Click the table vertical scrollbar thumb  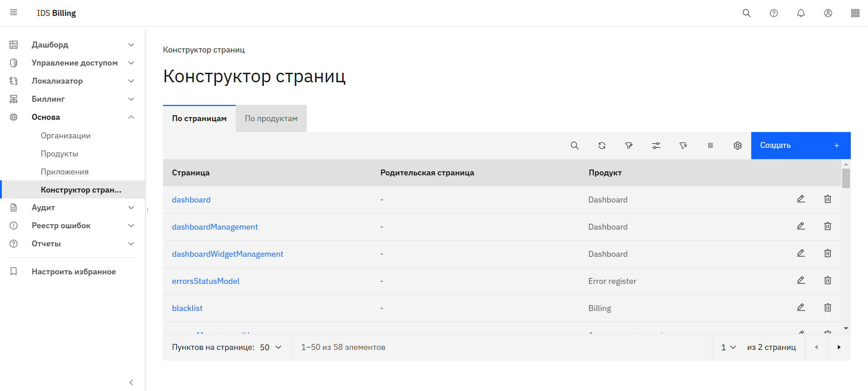[x=845, y=178]
